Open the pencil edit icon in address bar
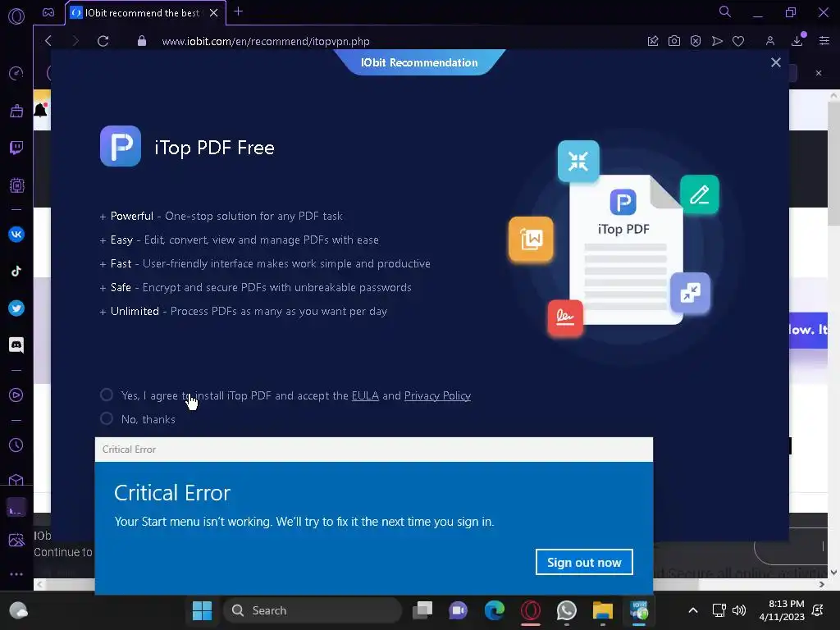Viewport: 840px width, 630px height. [652, 41]
